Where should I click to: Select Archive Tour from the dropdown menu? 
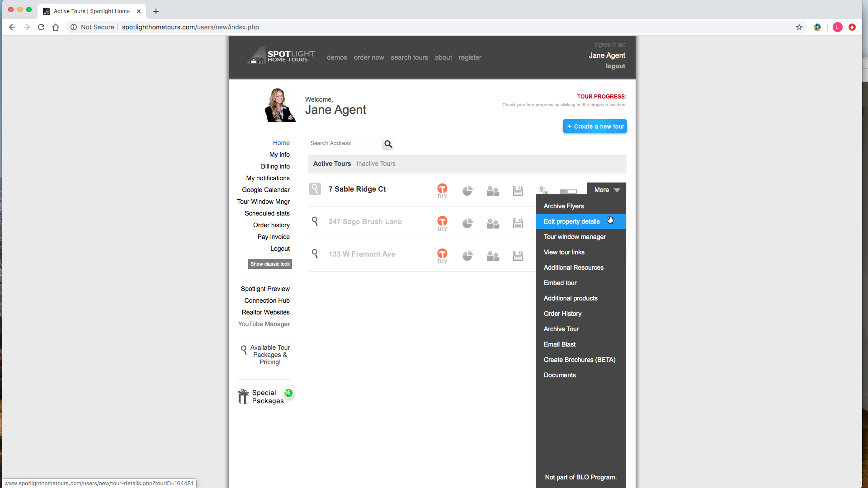561,329
